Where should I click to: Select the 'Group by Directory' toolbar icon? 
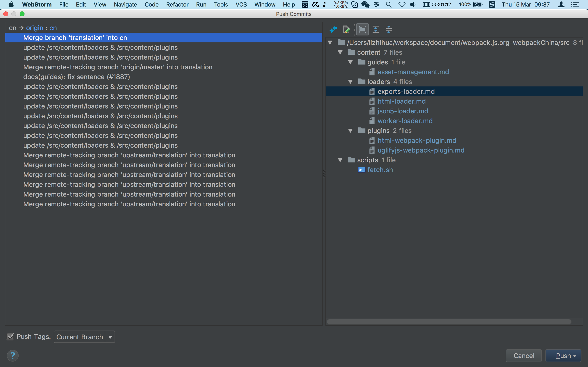362,29
